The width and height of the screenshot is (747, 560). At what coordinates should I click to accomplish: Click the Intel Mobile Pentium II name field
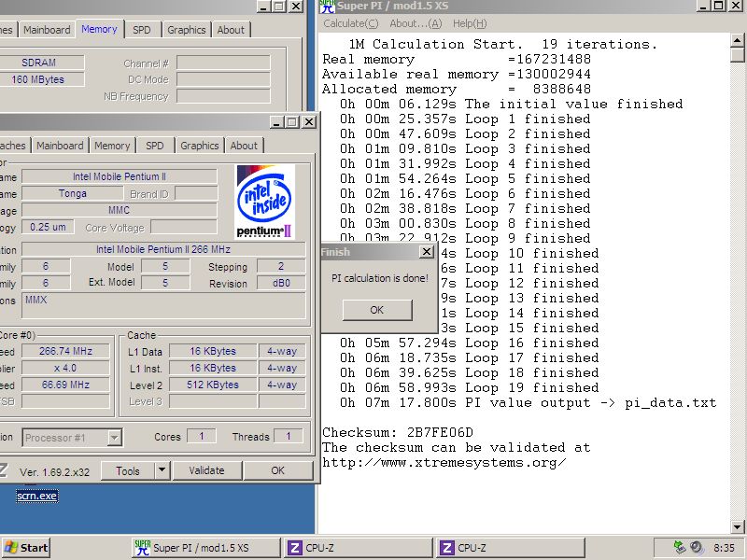[x=120, y=176]
